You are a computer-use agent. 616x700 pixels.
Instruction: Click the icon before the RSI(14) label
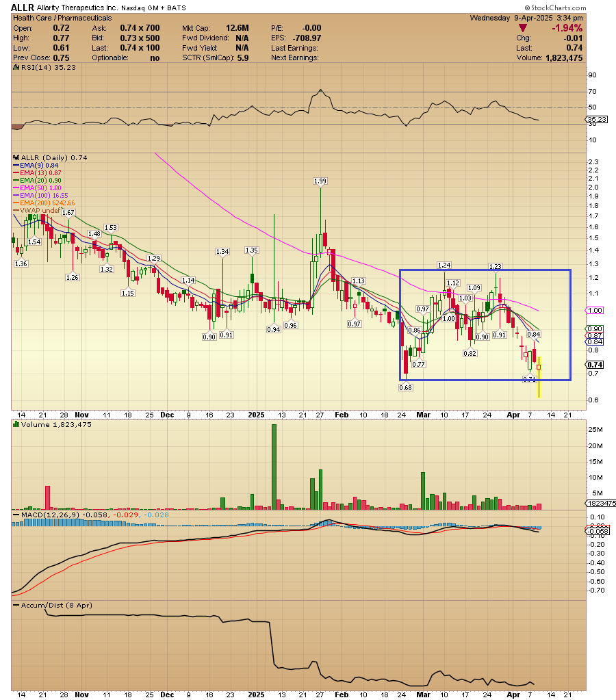pyautogui.click(x=16, y=68)
